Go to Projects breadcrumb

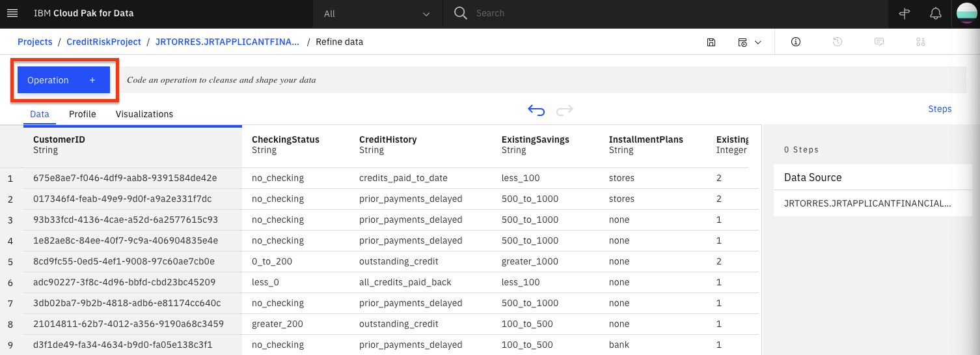click(35, 42)
